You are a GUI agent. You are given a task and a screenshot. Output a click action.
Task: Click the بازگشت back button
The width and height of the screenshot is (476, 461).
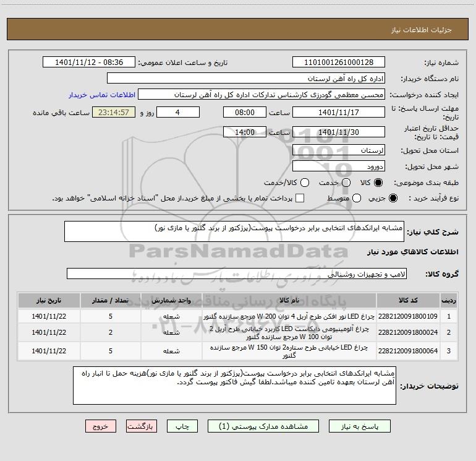[142, 426]
